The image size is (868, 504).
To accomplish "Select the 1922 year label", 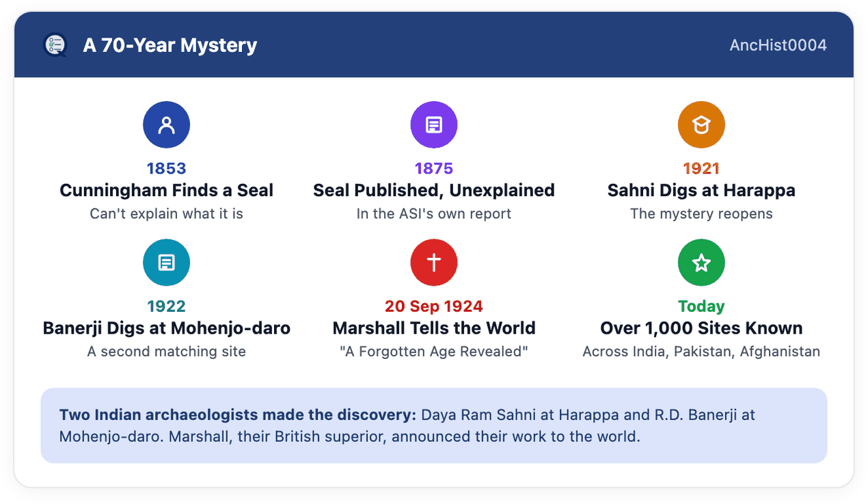I will [166, 306].
